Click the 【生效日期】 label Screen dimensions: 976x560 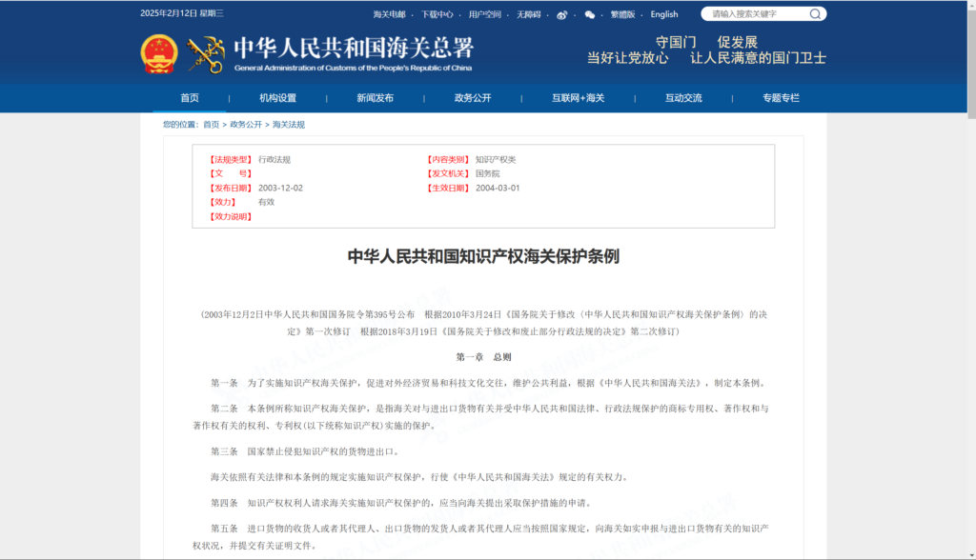[448, 188]
